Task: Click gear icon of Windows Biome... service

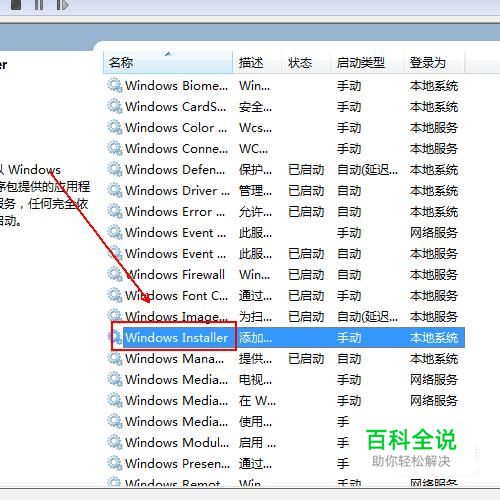Action: point(115,85)
